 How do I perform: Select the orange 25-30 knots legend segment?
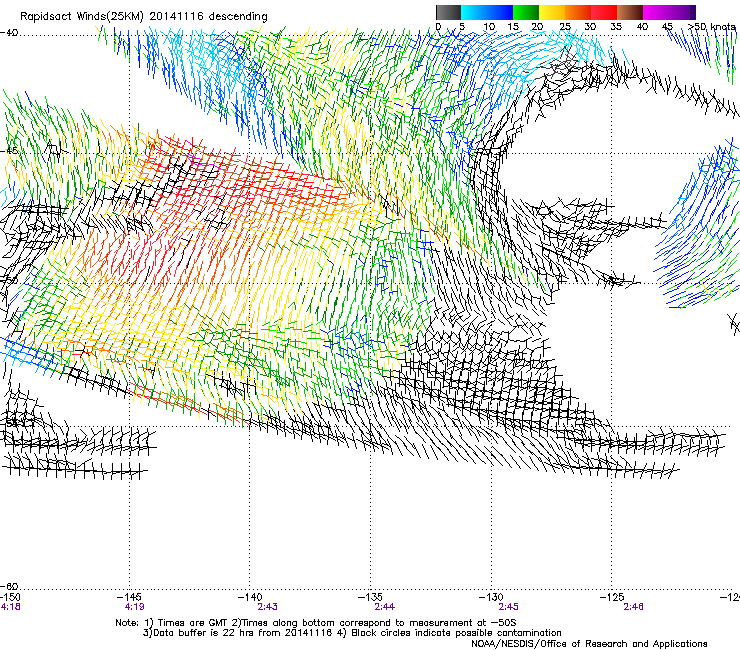pos(578,12)
